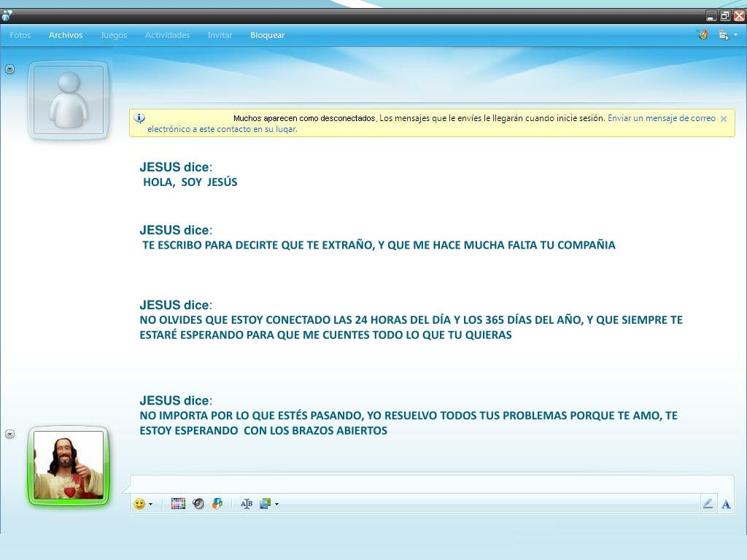Send a nudge from the toolbar

point(217,504)
